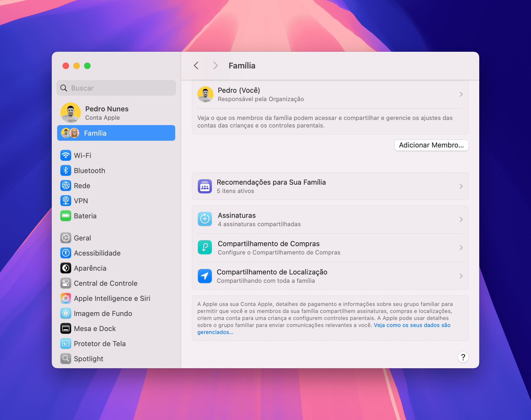The width and height of the screenshot is (531, 420).
Task: Click Configure o Compartilhamento de Compras subtitle
Action: tap(279, 253)
